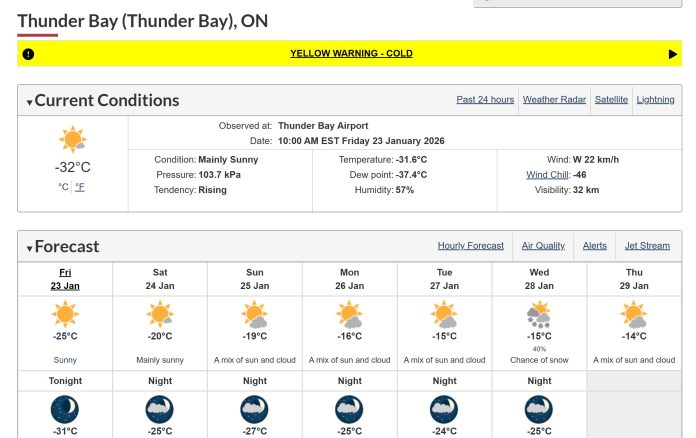Screen dimensions: 696x438
Task: Click Friday's sunny forecast icon
Action: 65,315
